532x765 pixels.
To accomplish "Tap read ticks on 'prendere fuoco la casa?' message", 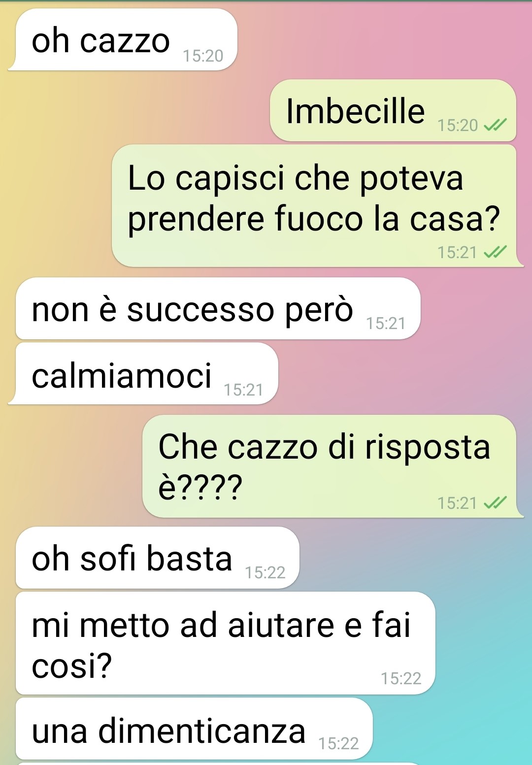I will [495, 253].
